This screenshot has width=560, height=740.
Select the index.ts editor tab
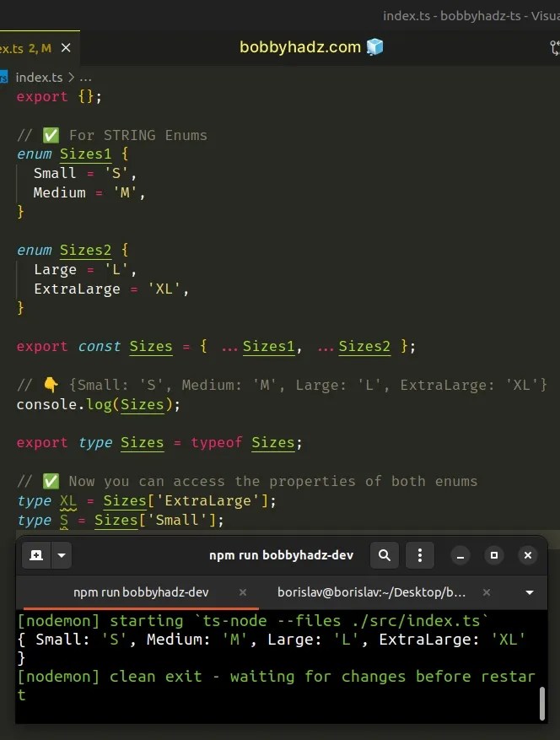tap(40, 47)
